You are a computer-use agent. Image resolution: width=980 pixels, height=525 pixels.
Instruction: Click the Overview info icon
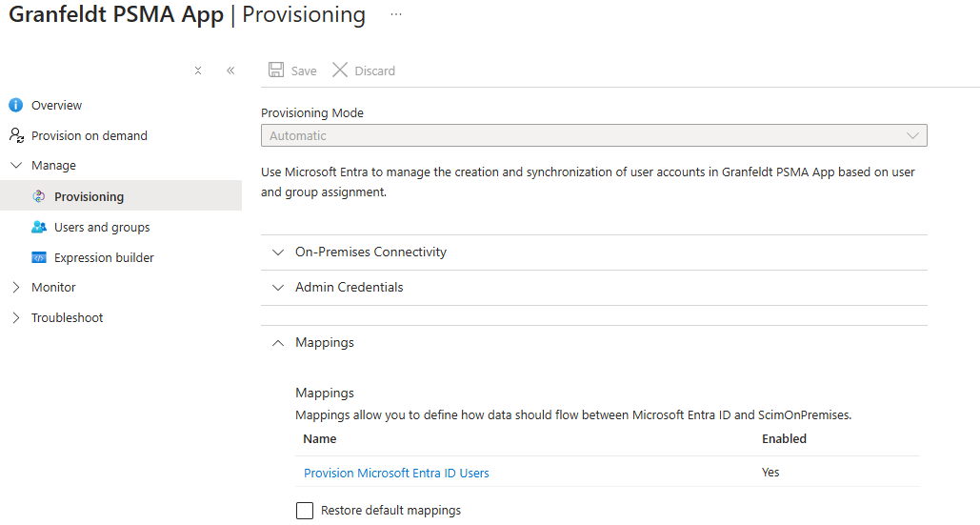coord(15,106)
